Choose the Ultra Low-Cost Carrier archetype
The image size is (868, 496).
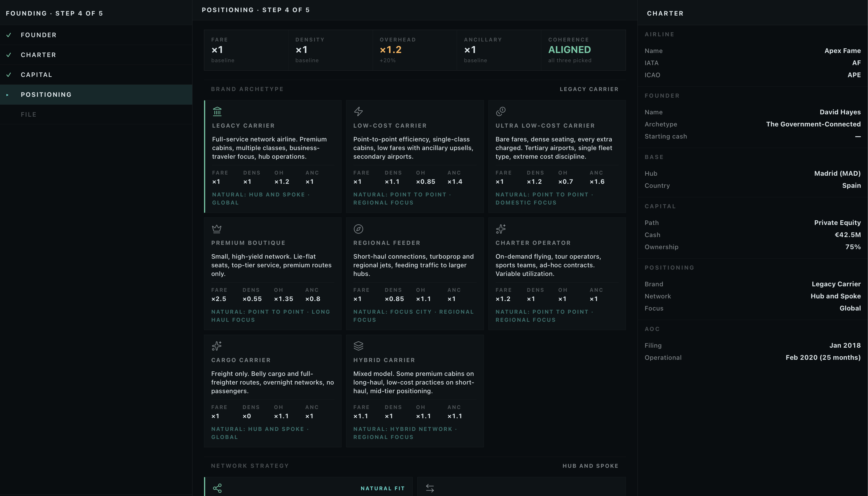click(557, 156)
